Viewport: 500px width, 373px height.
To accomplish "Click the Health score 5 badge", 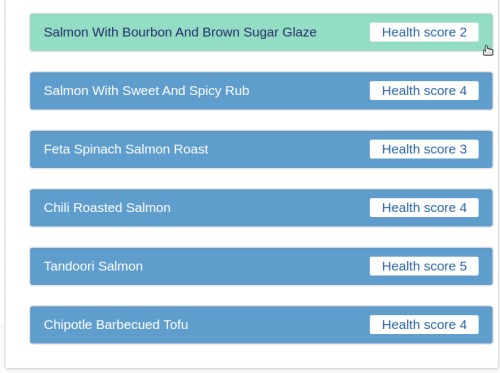I will [x=424, y=266].
